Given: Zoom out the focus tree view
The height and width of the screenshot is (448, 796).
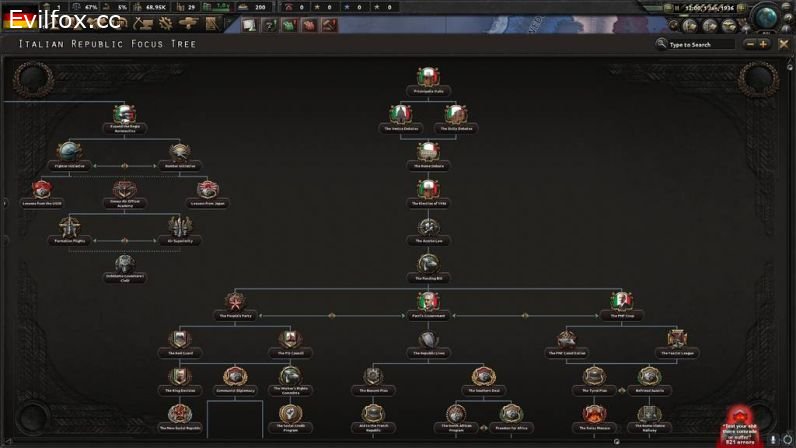Looking at the screenshot, I should coord(749,44).
